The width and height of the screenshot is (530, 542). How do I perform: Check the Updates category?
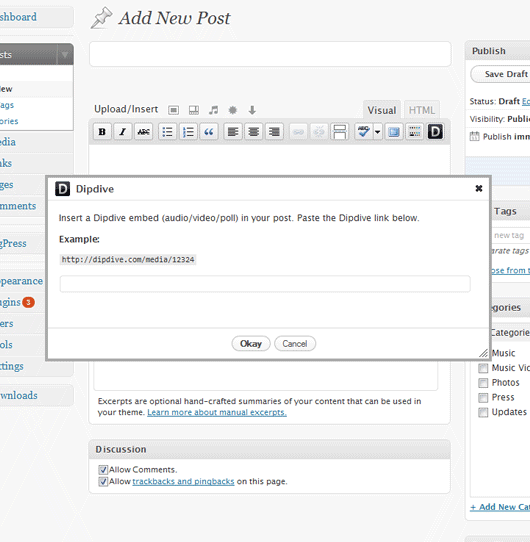coord(483,412)
